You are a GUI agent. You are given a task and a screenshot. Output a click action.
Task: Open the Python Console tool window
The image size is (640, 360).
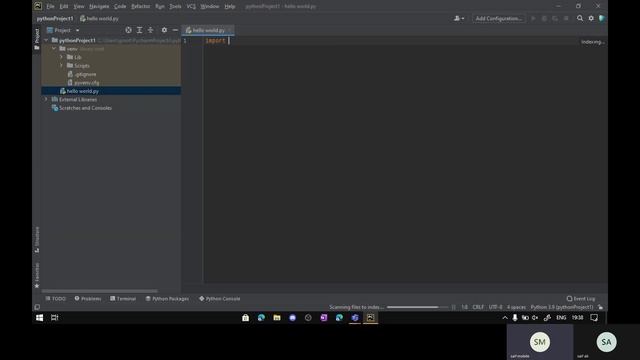point(220,299)
